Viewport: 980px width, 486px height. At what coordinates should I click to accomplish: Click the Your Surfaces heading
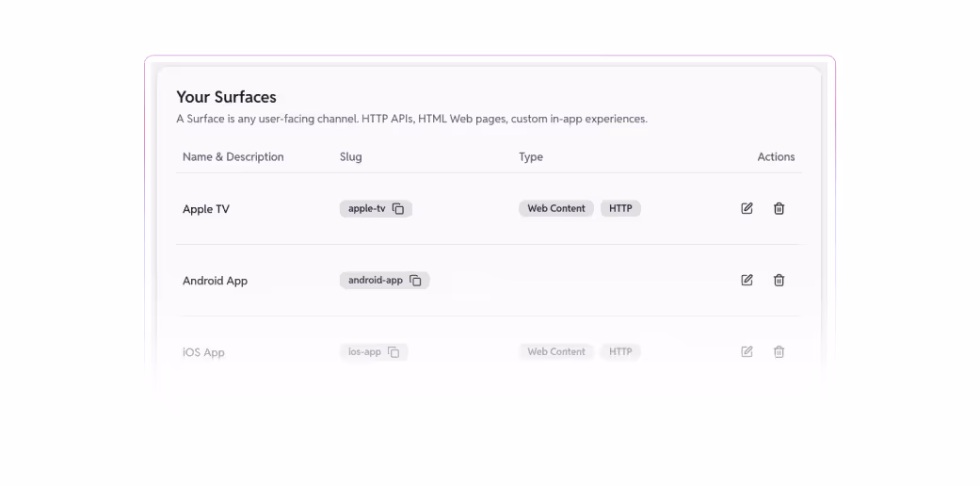coord(226,97)
